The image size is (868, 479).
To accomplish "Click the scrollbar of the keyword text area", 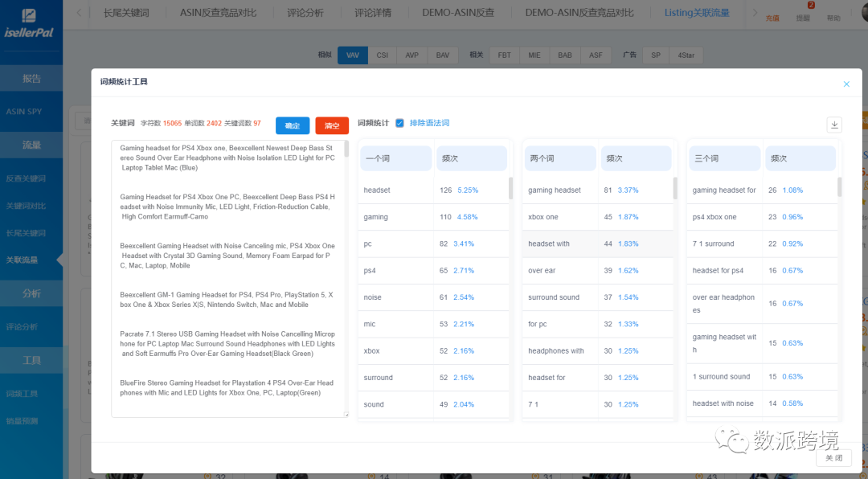I will coord(346,149).
